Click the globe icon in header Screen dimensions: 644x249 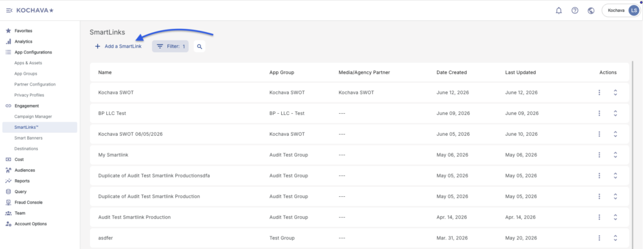point(591,11)
